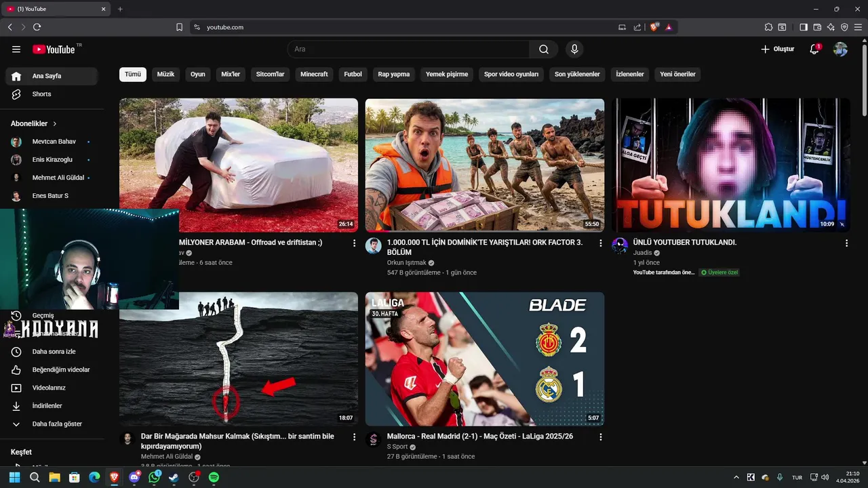This screenshot has height=488, width=868.
Task: Expand Daha fazla göster in sidebar
Action: 51,424
